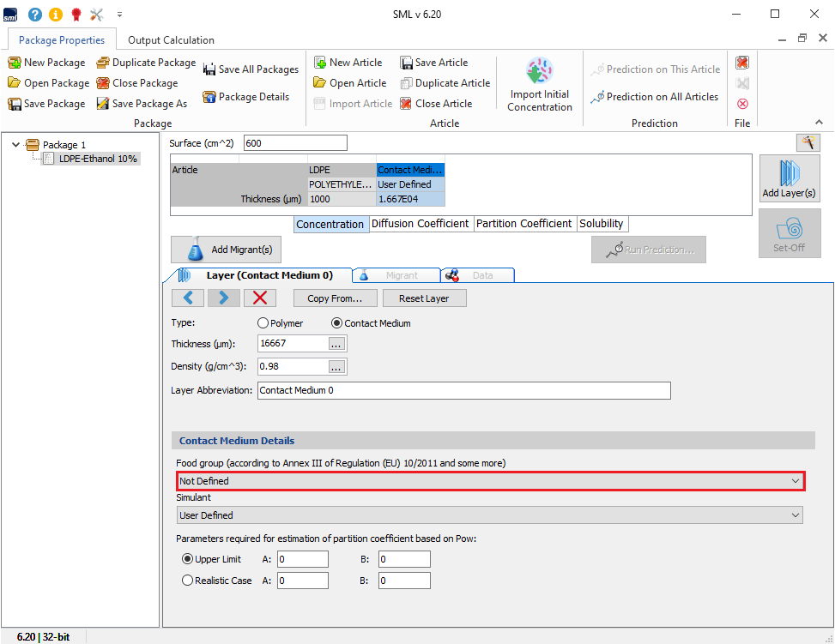Go to previous layer with left arrow
This screenshot has height=644, width=835.
188,298
